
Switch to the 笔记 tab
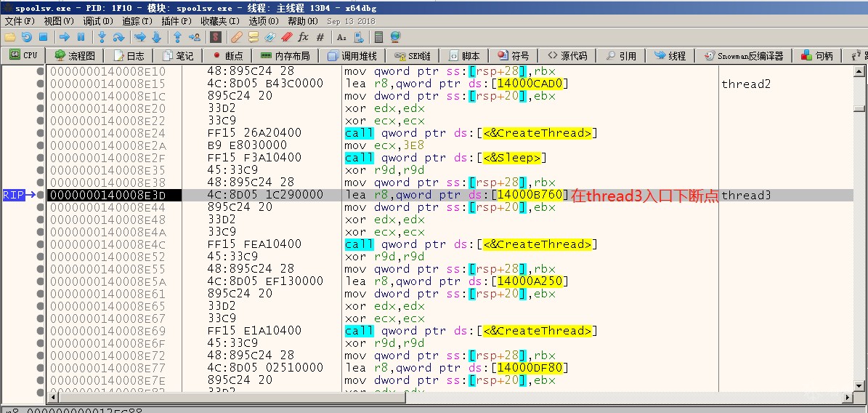(178, 56)
